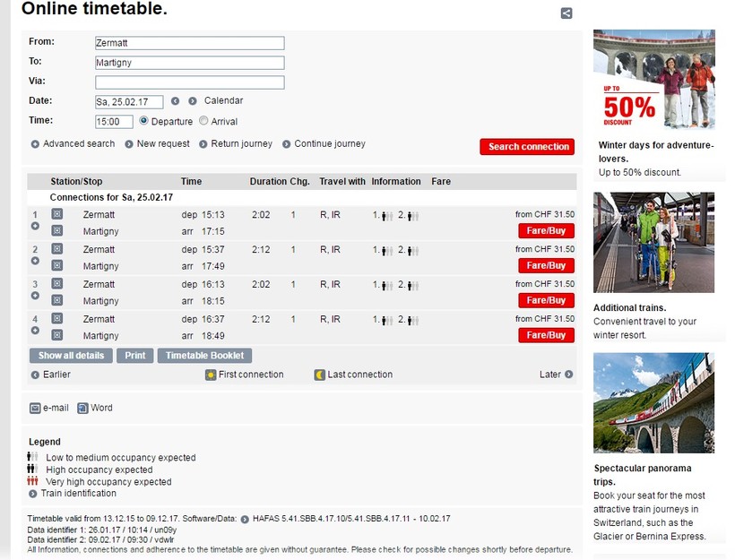Load later connections with the Later link
Image resolution: width=735 pixels, height=560 pixels.
pos(556,375)
